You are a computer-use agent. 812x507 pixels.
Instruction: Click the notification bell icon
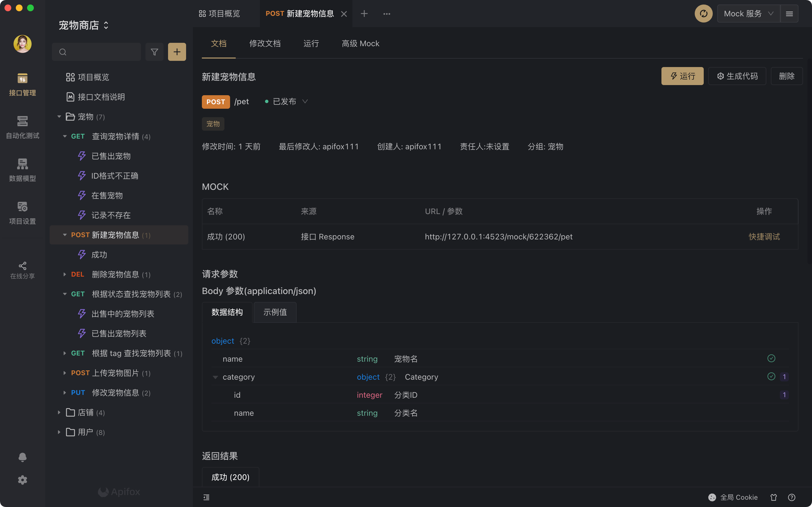pos(23,457)
